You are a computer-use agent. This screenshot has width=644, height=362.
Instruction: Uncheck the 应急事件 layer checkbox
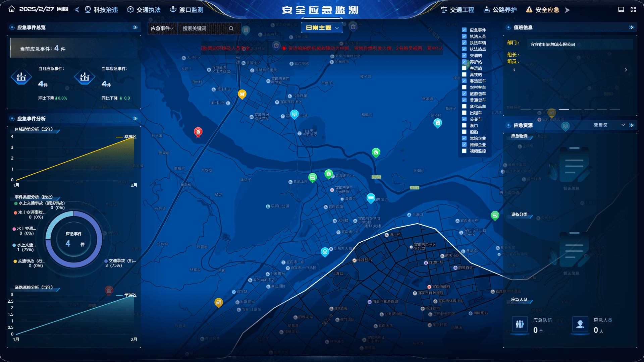click(464, 30)
